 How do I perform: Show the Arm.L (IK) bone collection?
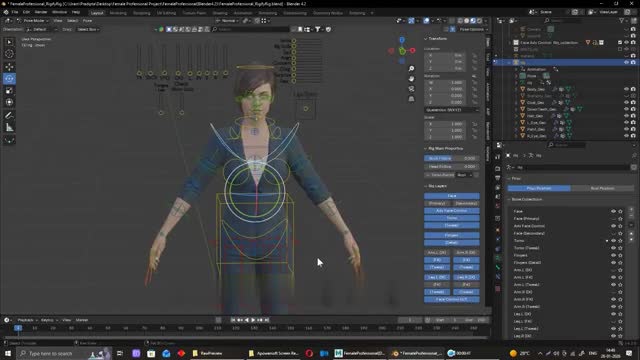point(613,270)
